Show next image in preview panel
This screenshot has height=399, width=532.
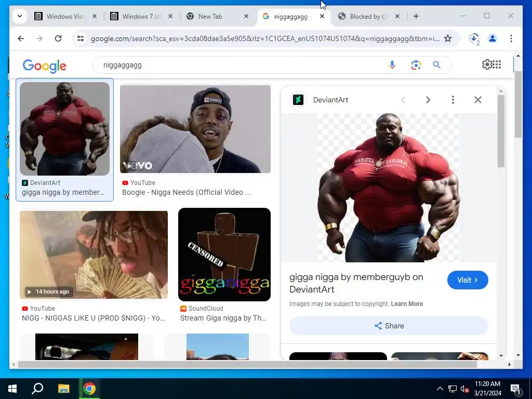click(428, 100)
